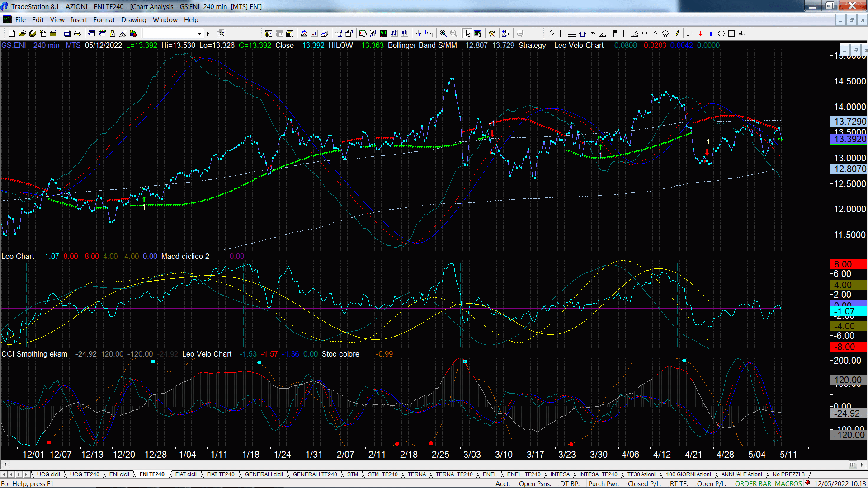Viewport: 868px width, 488px height.
Task: Click the calendar clock icon
Action: (363, 33)
